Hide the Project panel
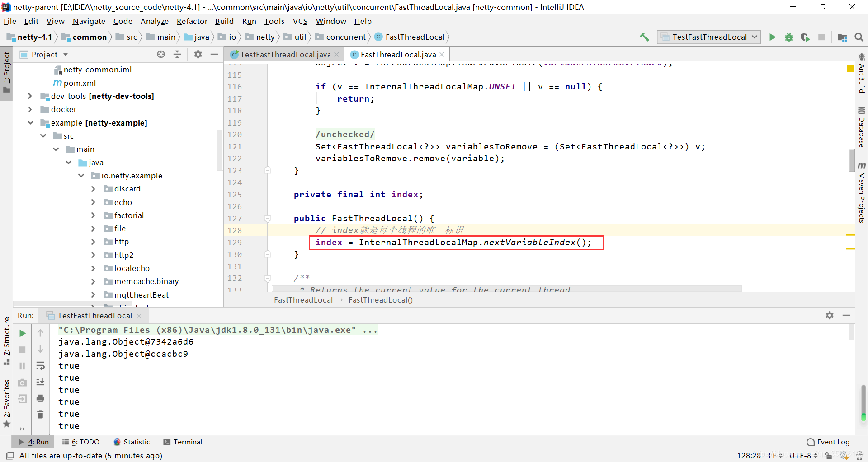This screenshot has width=868, height=462. pos(214,54)
